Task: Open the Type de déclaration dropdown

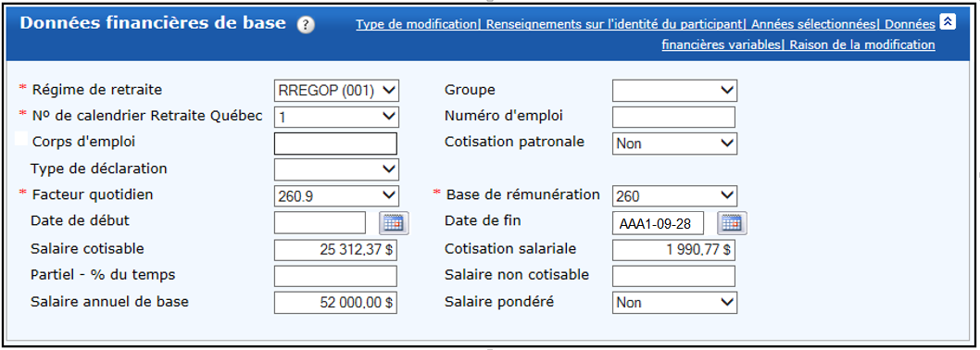Action: tap(336, 169)
